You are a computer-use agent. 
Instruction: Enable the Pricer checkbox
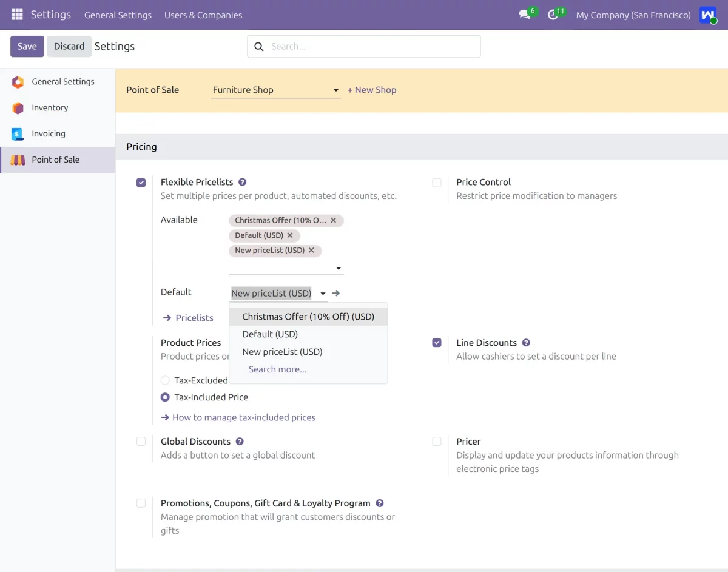(x=437, y=442)
